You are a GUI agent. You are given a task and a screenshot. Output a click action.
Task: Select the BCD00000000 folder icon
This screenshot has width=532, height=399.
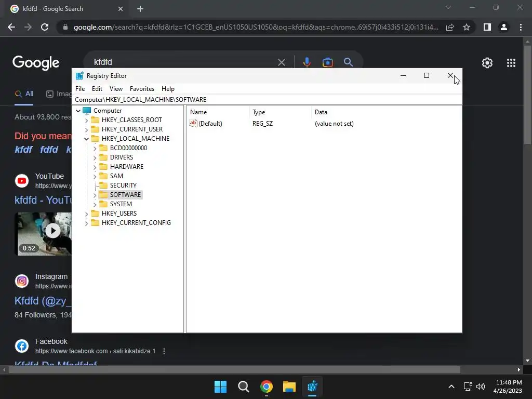[103, 148]
